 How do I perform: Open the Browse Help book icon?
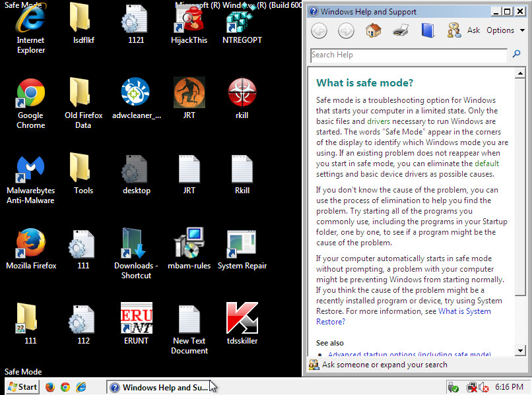[428, 30]
